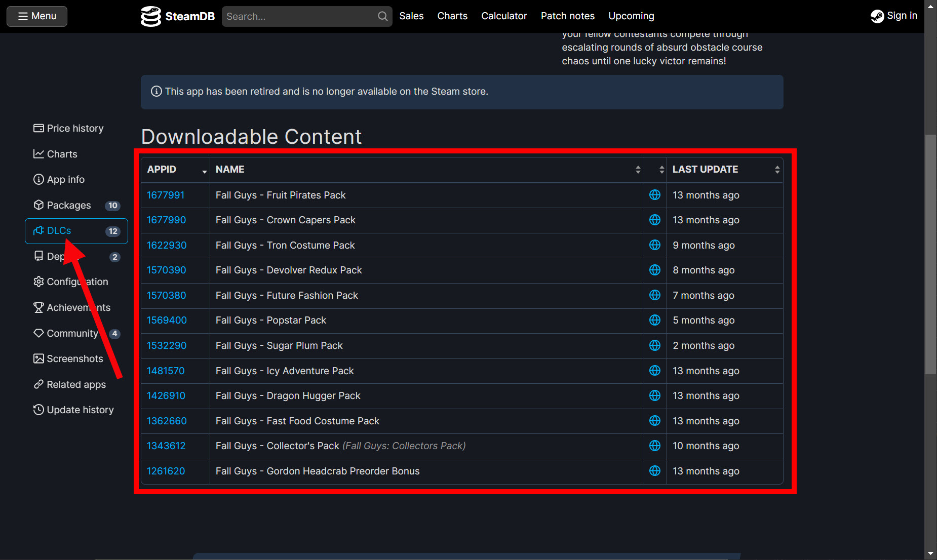Click the info icon in retired notice
The image size is (937, 560).
(x=157, y=92)
